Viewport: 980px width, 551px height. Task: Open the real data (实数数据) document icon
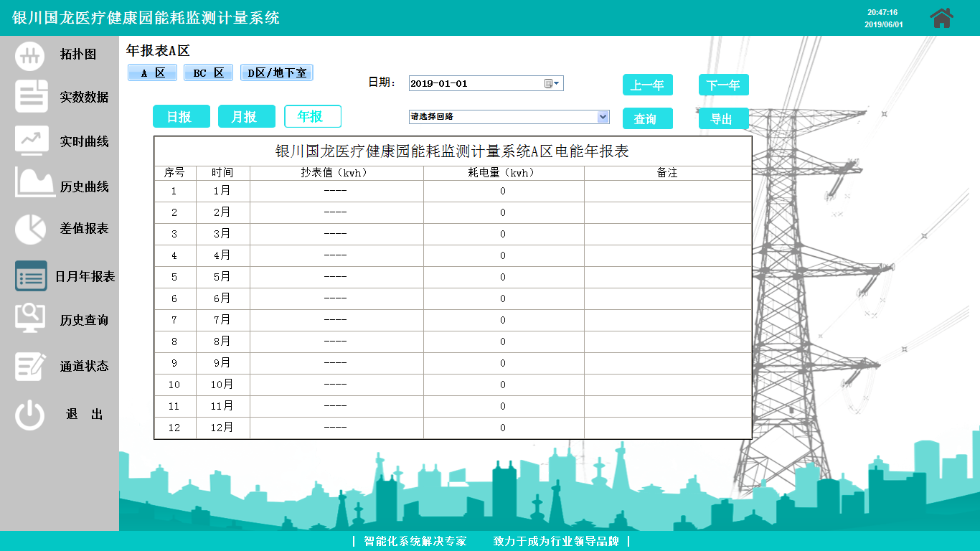pos(32,97)
